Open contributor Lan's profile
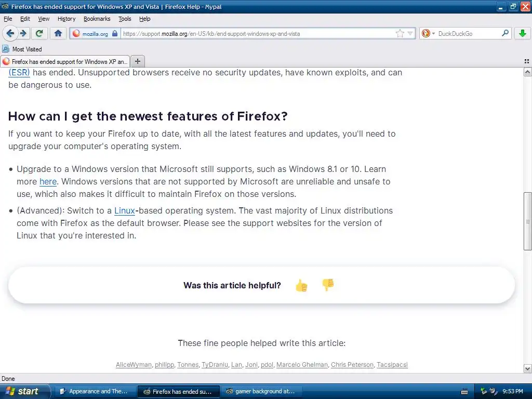 click(236, 365)
